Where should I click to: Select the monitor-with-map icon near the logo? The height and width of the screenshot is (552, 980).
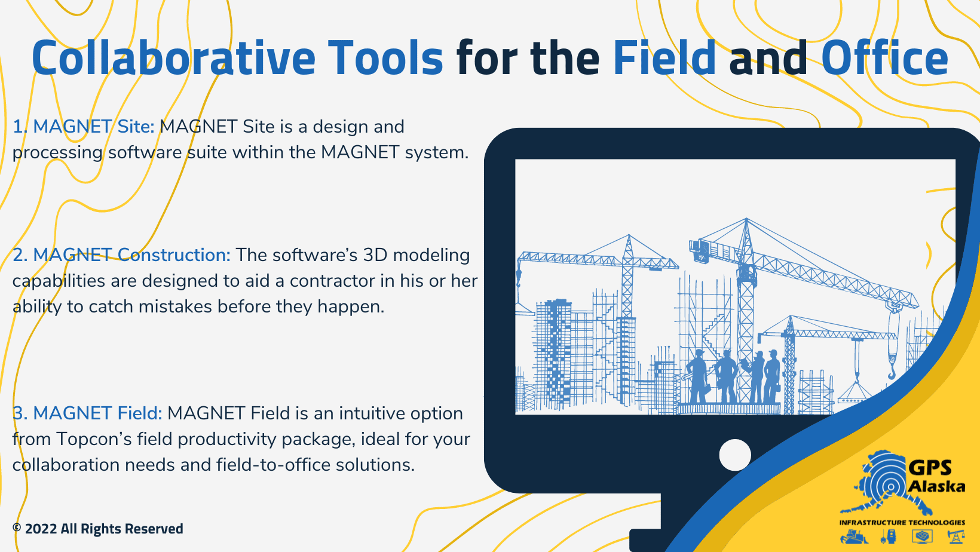coord(923,536)
